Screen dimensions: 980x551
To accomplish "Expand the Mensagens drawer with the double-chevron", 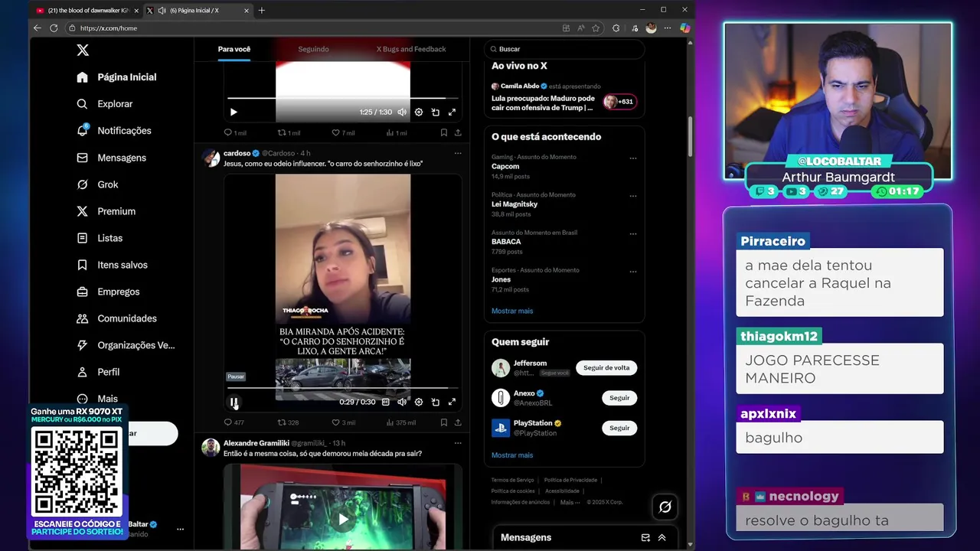I will [662, 538].
